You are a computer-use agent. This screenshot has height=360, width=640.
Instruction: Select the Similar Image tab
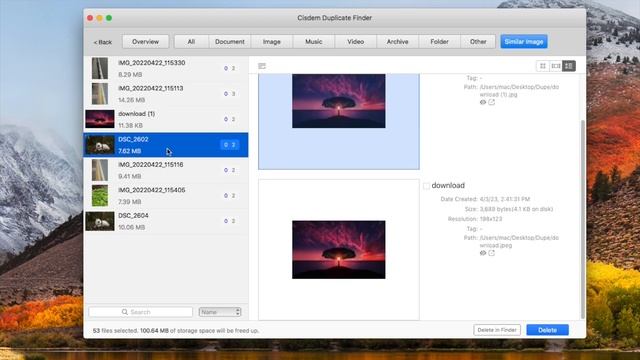tap(524, 42)
